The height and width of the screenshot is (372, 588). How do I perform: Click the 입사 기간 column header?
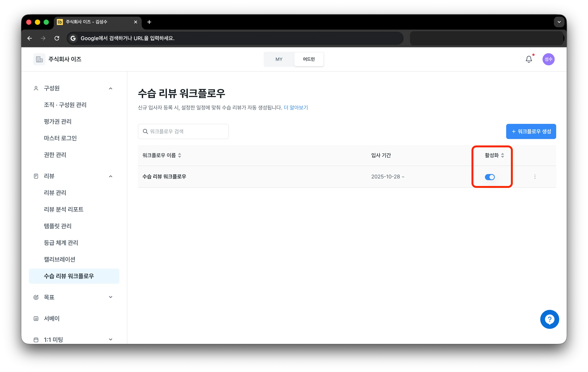(x=381, y=155)
